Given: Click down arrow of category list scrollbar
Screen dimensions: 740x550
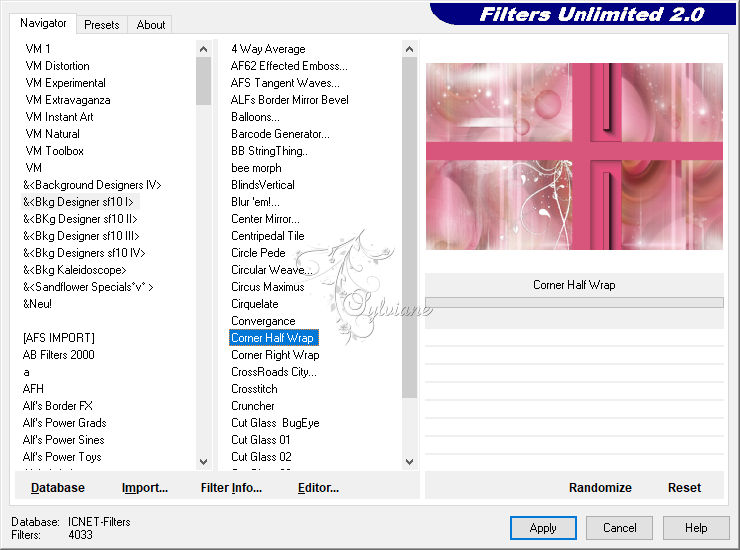Looking at the screenshot, I should pyautogui.click(x=203, y=462).
